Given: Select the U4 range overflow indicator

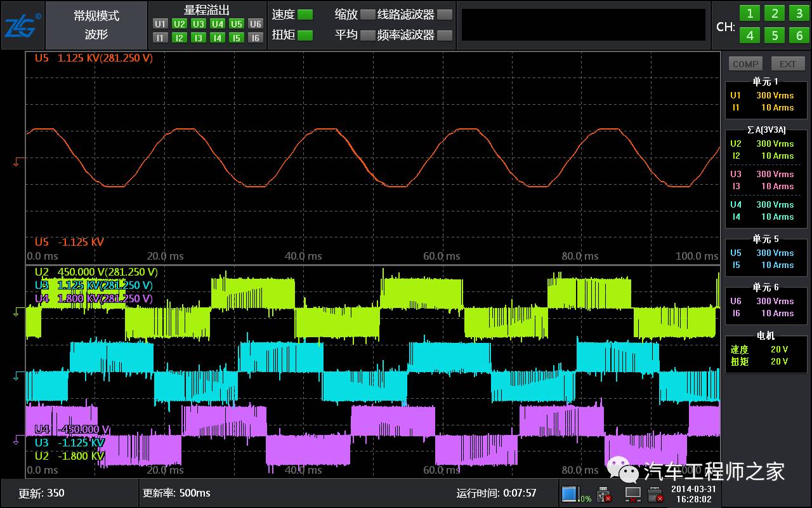Looking at the screenshot, I should [x=218, y=23].
